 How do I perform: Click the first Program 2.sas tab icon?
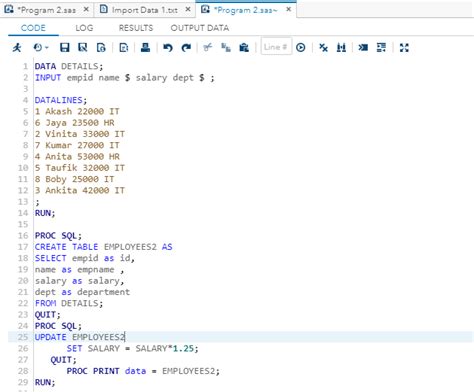(9, 9)
